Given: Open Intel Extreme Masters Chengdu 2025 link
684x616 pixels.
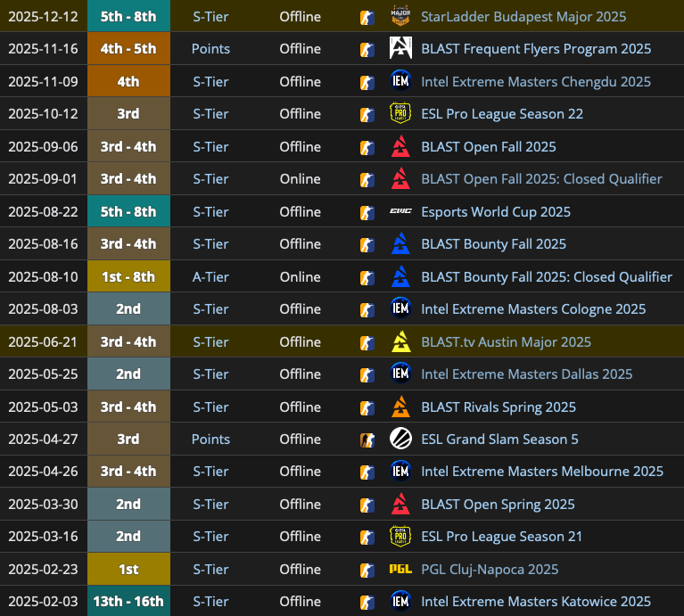Looking at the screenshot, I should click(x=536, y=81).
